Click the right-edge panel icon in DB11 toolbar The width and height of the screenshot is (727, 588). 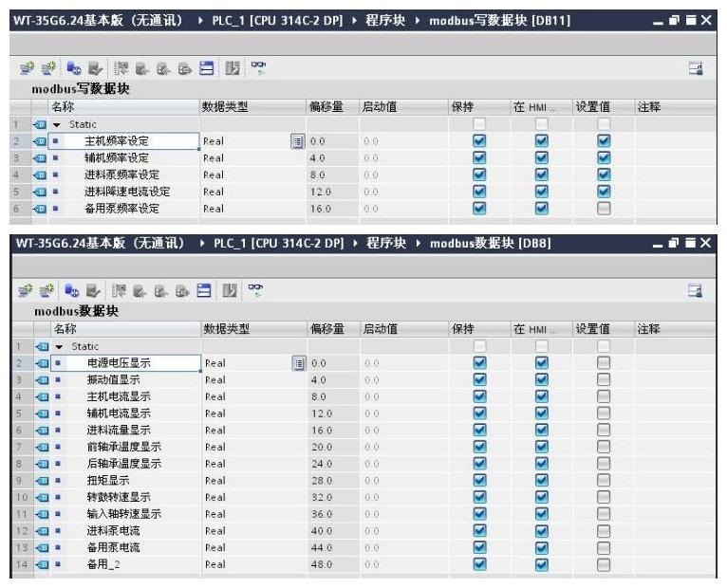pyautogui.click(x=695, y=68)
